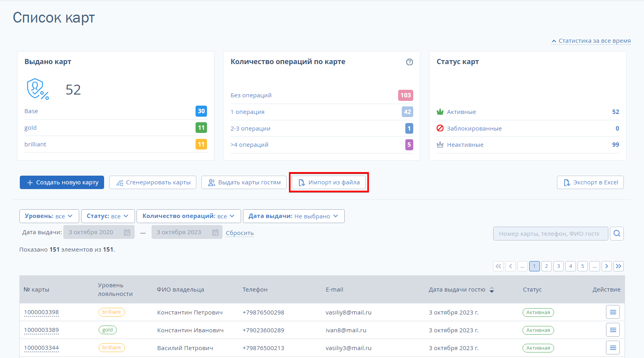Click end date field 3 октября 2023
Image resolution: width=644 pixels, height=358 pixels.
pyautogui.click(x=187, y=232)
